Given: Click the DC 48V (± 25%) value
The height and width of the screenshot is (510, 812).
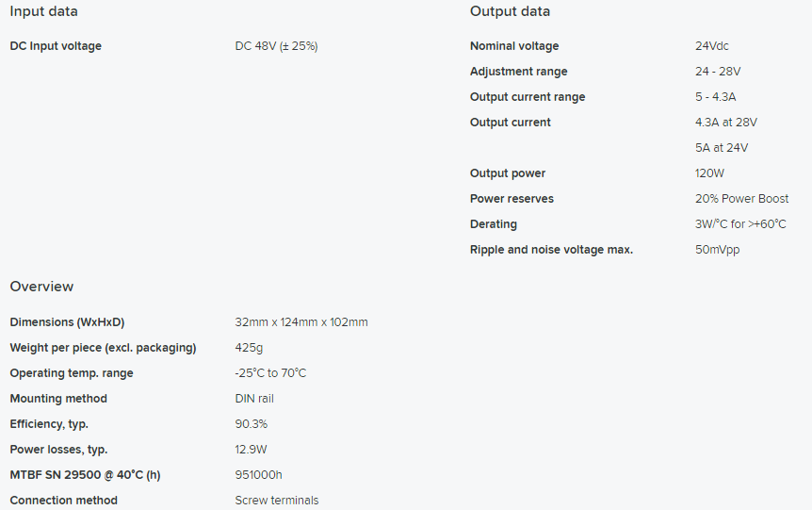Looking at the screenshot, I should coord(276,46).
